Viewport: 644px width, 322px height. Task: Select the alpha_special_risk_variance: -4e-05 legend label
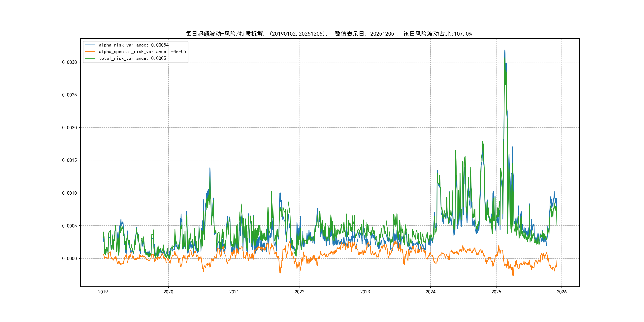tap(142, 52)
